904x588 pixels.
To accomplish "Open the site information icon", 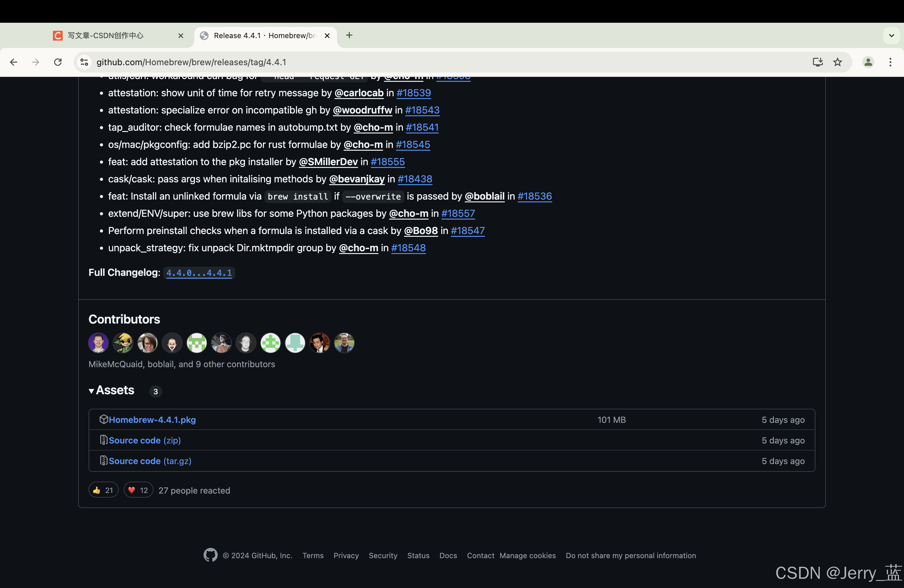I will [x=84, y=62].
